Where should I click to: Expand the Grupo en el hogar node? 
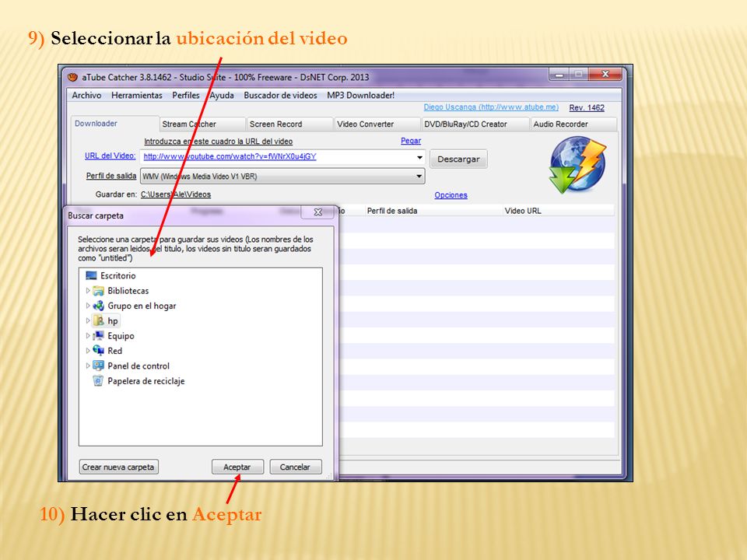[88, 306]
